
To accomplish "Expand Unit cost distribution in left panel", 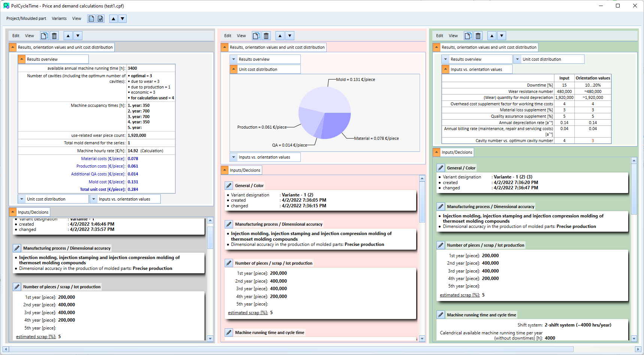I will [x=22, y=199].
